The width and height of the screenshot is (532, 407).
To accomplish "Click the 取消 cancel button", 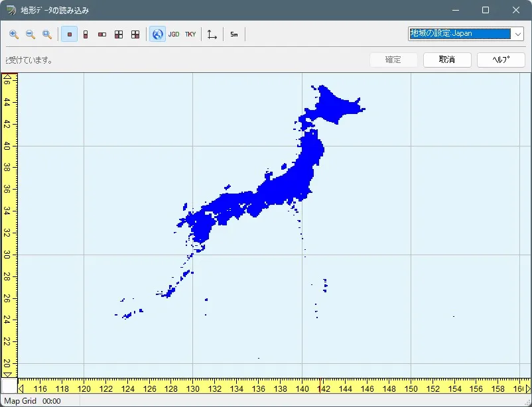I will point(447,60).
